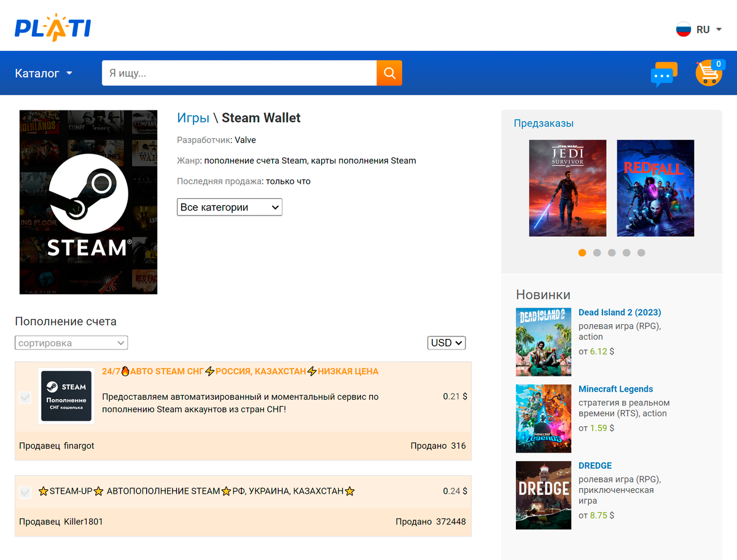Open the DREDGE title link
Image resolution: width=737 pixels, height=560 pixels.
pyautogui.click(x=595, y=465)
